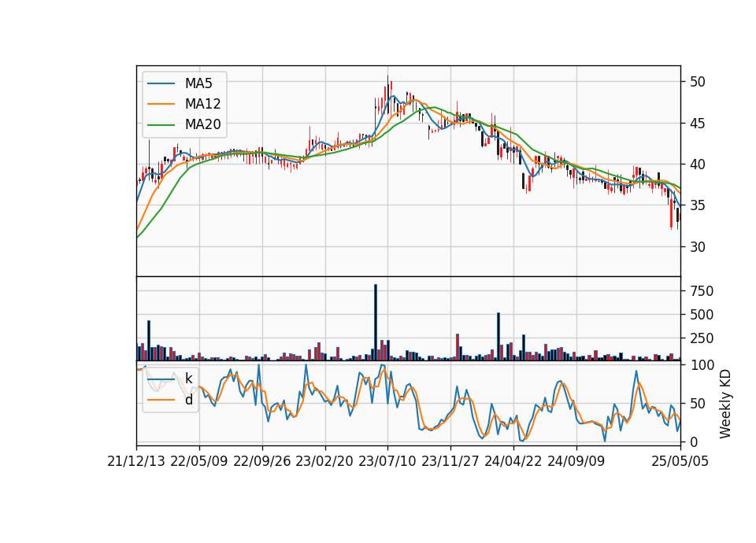Click the blue MA5 legend line sample
The image size is (756, 543).
(161, 83)
